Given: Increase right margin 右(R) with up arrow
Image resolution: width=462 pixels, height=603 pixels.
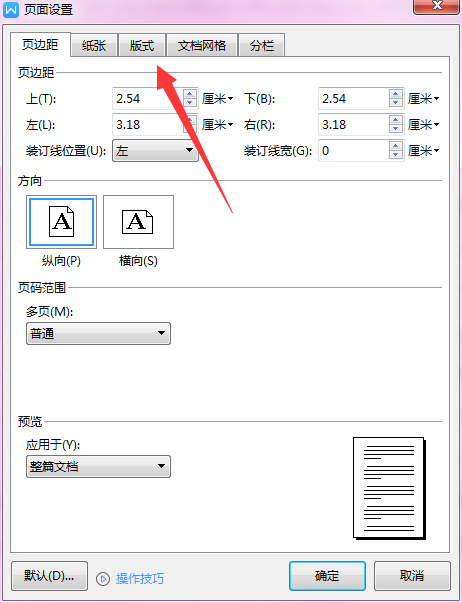Looking at the screenshot, I should 395,120.
